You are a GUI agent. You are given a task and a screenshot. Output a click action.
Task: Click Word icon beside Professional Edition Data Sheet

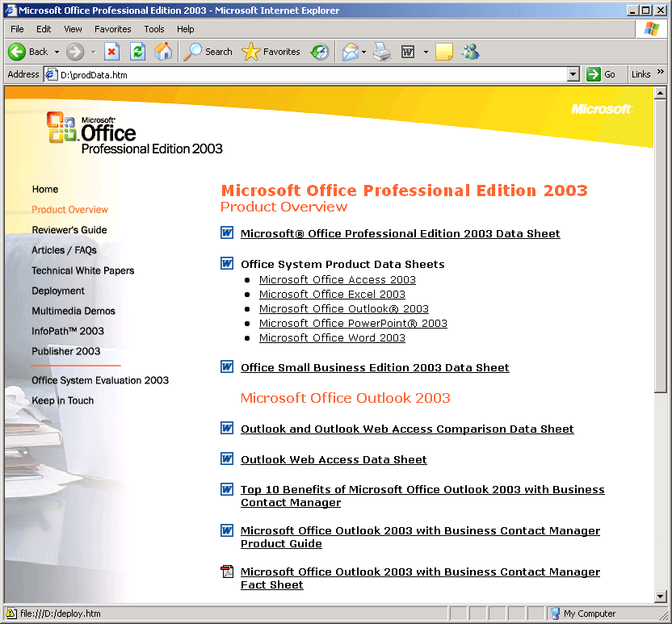[227, 233]
